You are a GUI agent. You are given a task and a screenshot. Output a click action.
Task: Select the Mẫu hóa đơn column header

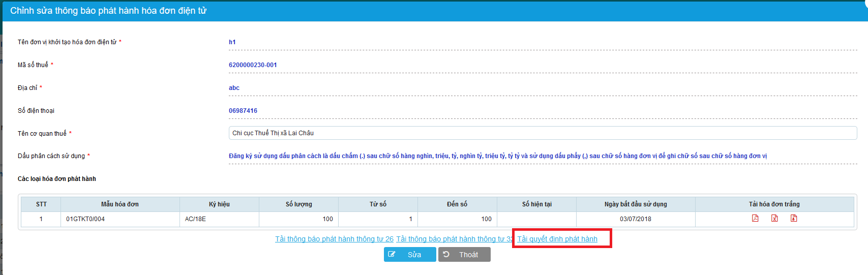[120, 204]
